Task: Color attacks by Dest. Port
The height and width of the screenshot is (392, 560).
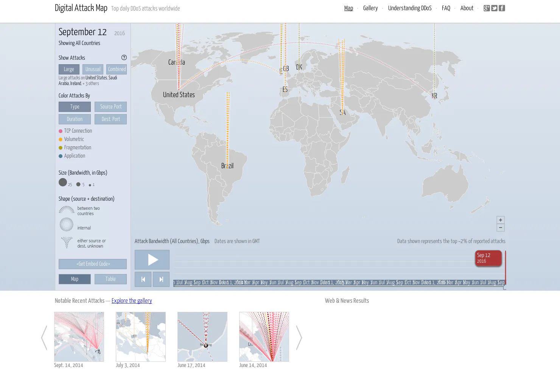Action: tap(110, 119)
